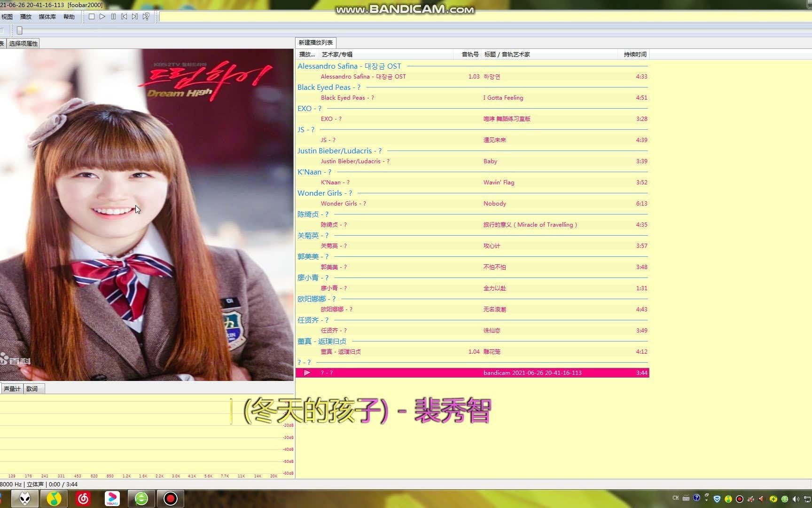Screen dimensions: 812x508
Task: Open the green 360 browser taskbar icon
Action: click(141, 499)
